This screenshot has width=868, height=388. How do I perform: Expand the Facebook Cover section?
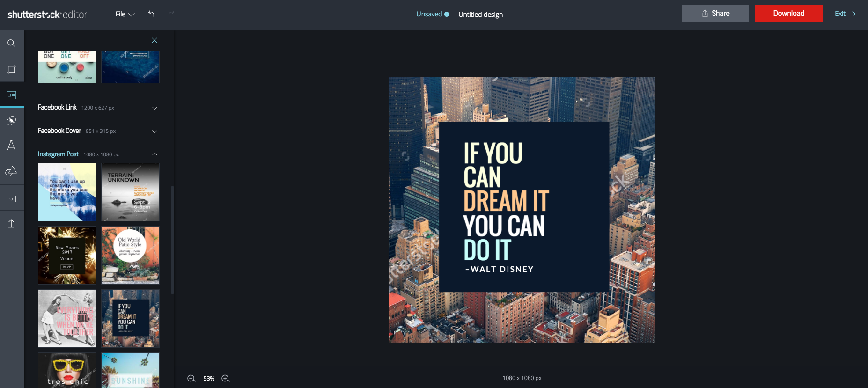click(x=154, y=131)
